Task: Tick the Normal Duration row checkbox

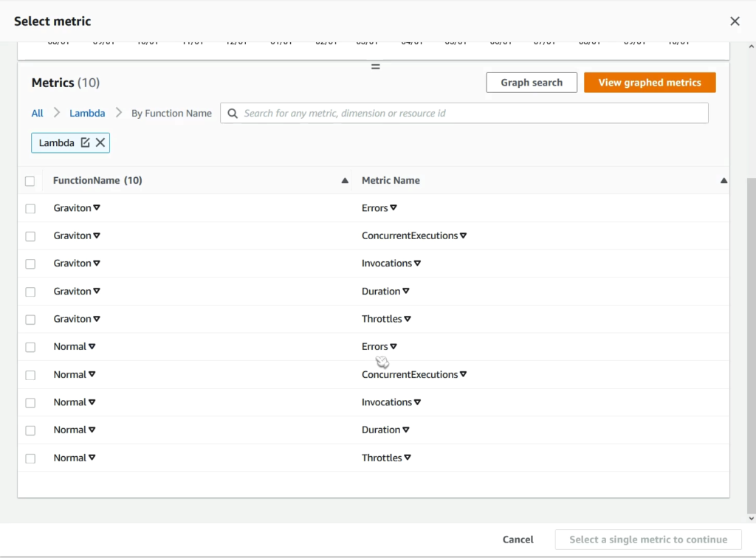Action: [30, 430]
